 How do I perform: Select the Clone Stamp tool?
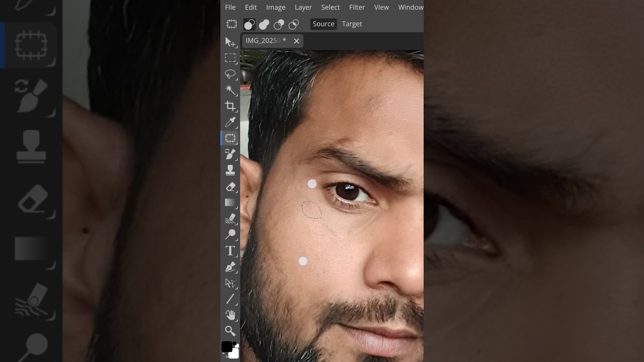230,170
